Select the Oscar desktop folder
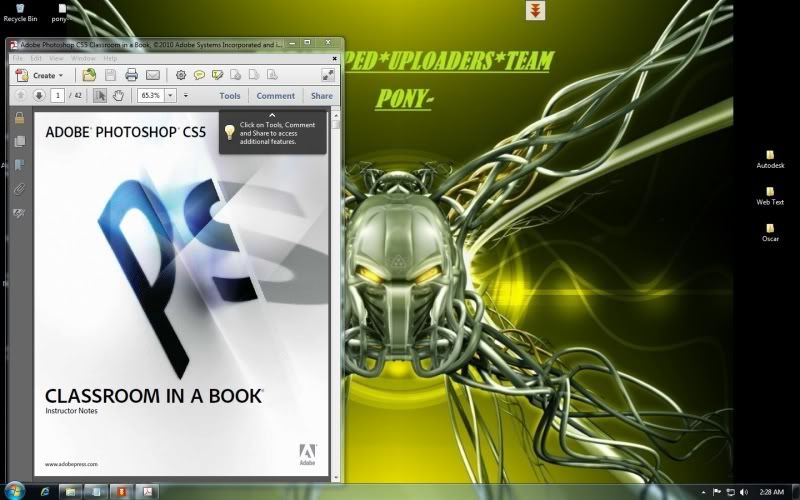The height and width of the screenshot is (500, 800). coord(770,233)
